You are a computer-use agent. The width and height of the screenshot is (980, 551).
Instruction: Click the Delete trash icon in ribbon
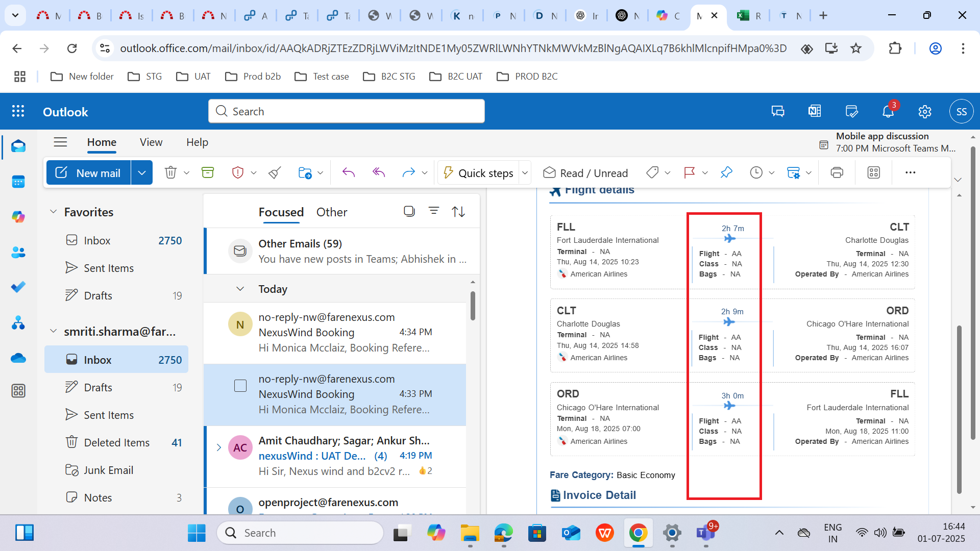(170, 173)
